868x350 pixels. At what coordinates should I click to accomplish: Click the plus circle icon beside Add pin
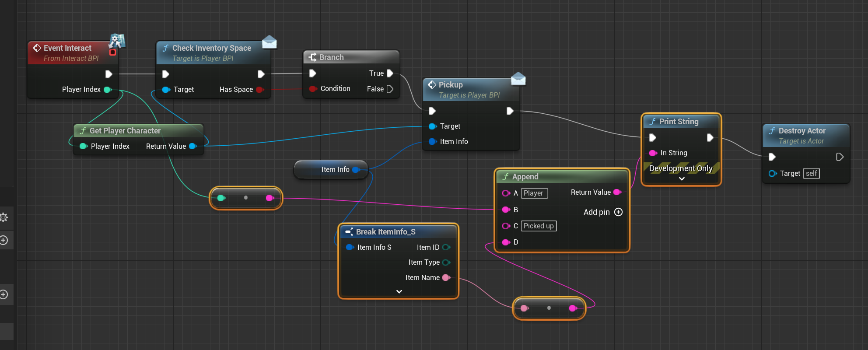click(618, 212)
